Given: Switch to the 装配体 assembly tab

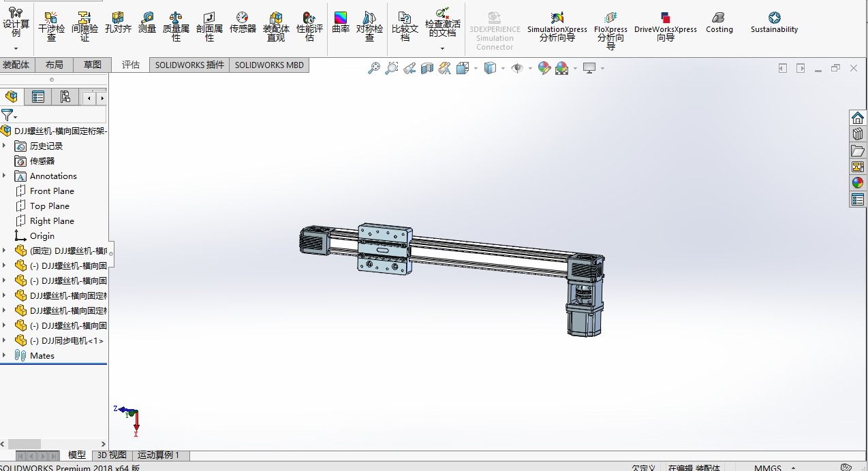Looking at the screenshot, I should click(16, 65).
